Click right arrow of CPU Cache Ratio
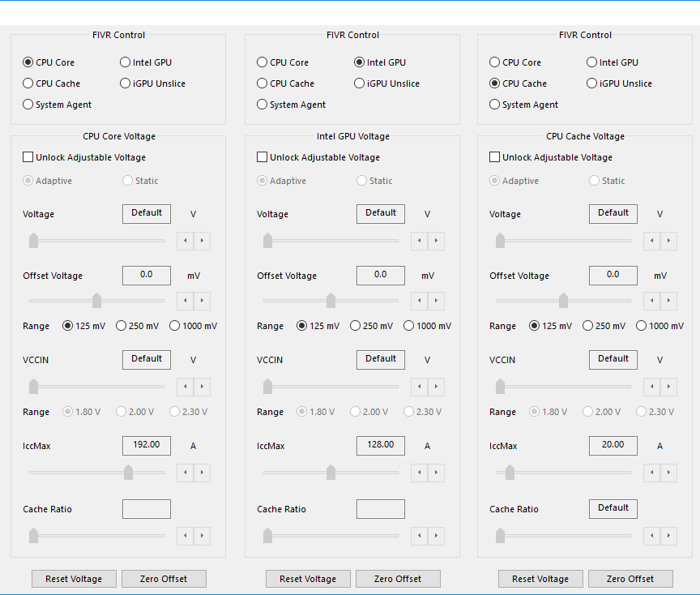 point(668,537)
